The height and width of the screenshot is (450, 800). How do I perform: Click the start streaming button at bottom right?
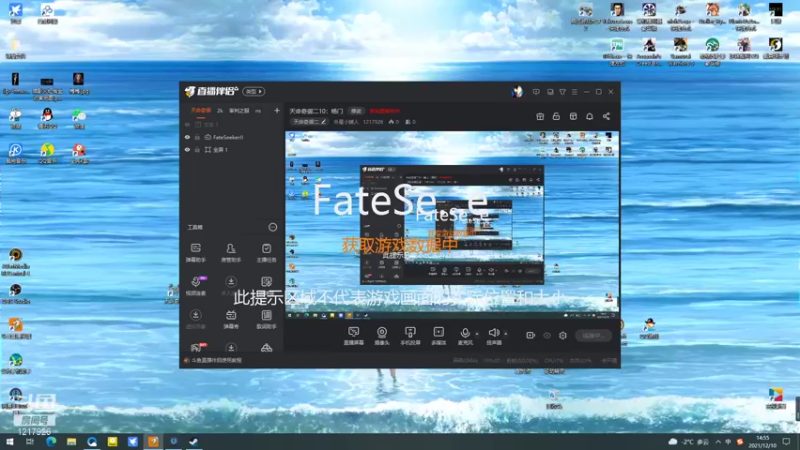click(x=593, y=335)
